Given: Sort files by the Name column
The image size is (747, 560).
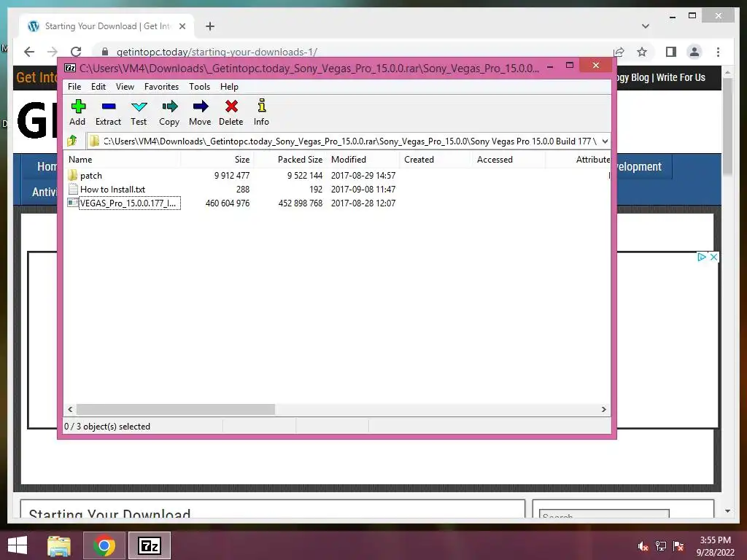Looking at the screenshot, I should pyautogui.click(x=122, y=160).
